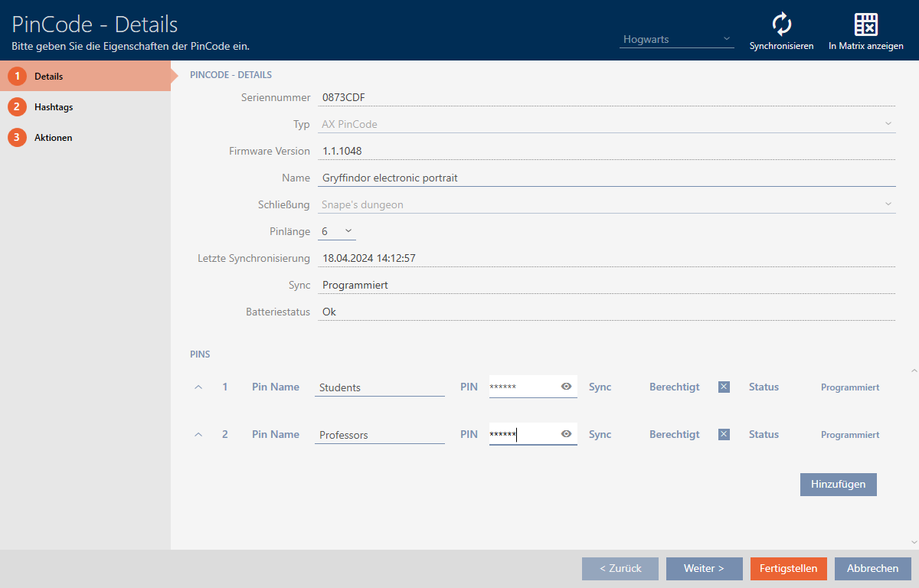Toggle Berechtigt checkbox for Students pin
Image resolution: width=919 pixels, height=588 pixels.
click(x=724, y=387)
